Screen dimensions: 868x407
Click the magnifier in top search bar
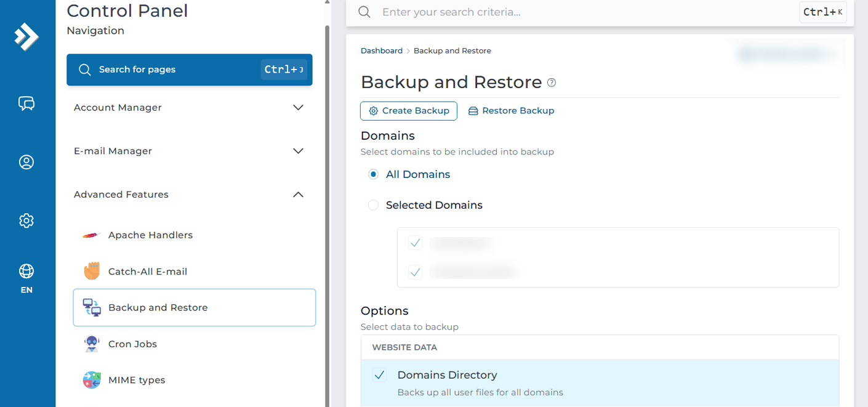click(364, 12)
